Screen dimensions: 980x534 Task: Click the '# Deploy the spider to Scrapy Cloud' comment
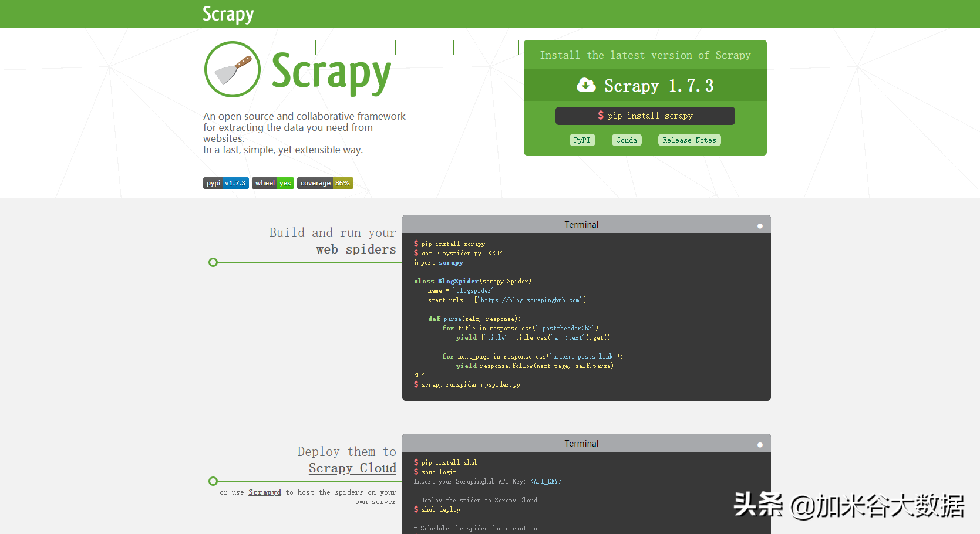click(x=476, y=501)
